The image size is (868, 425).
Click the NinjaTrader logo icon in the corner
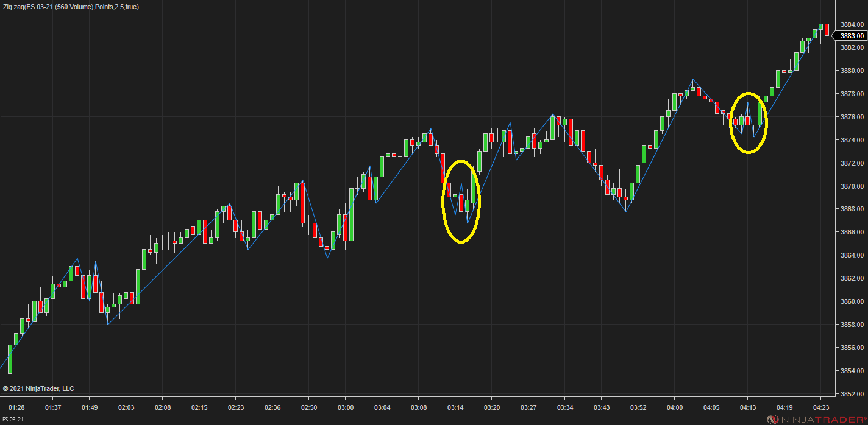[772, 420]
